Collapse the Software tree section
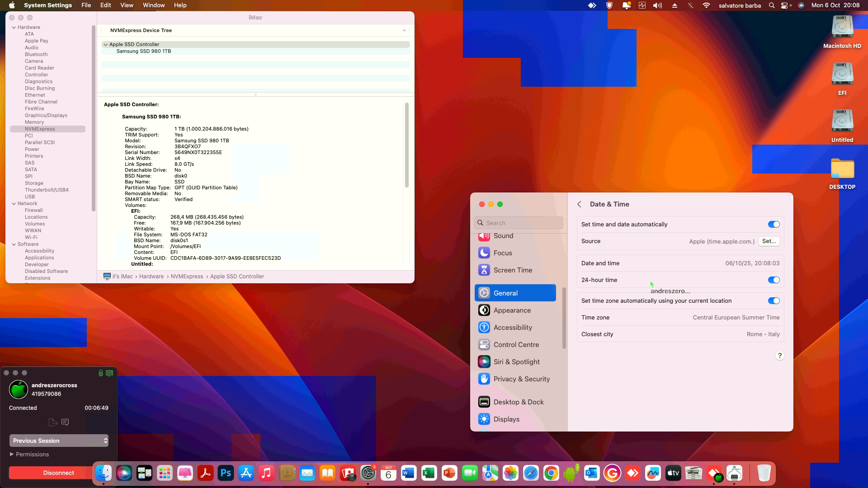Viewport: 868px width, 488px height. pos(14,244)
